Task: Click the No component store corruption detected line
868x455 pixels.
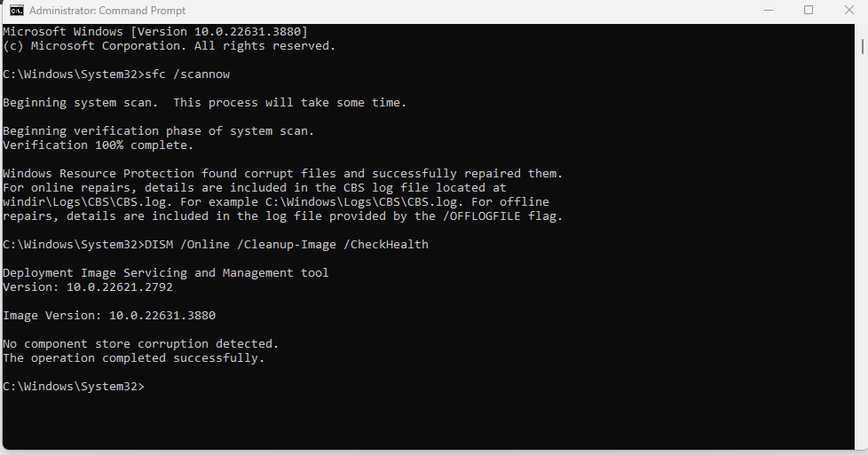Action: (140, 344)
